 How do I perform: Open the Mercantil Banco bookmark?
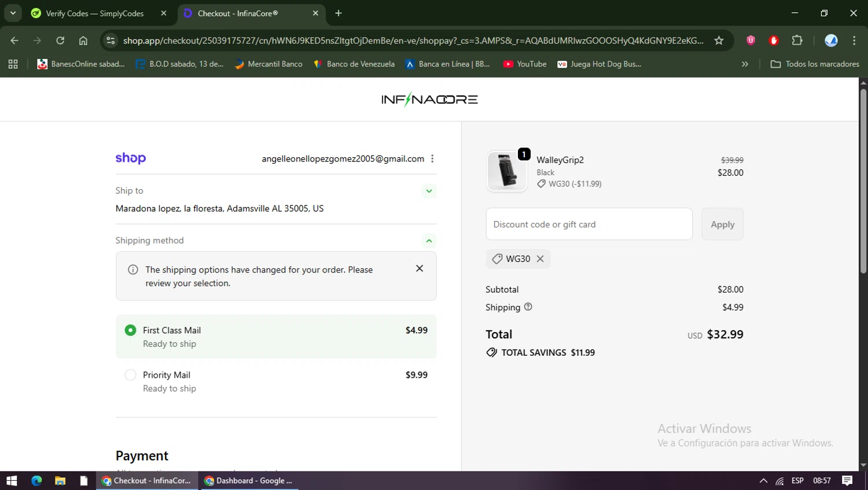coord(269,64)
